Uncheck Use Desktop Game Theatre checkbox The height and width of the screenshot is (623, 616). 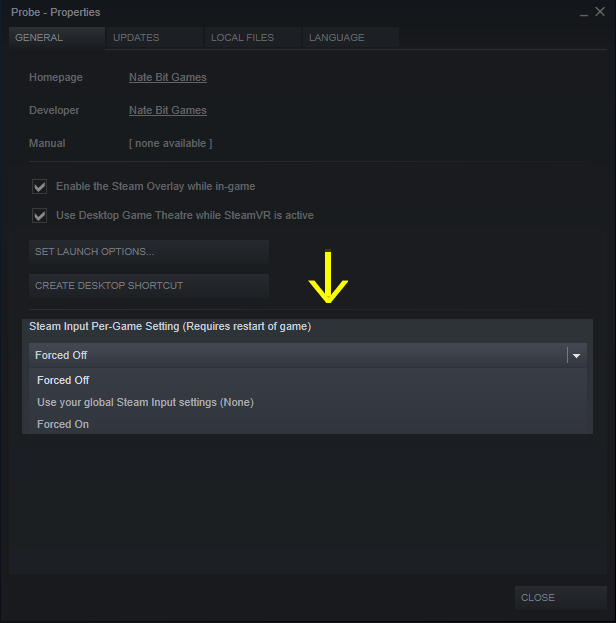click(39, 215)
